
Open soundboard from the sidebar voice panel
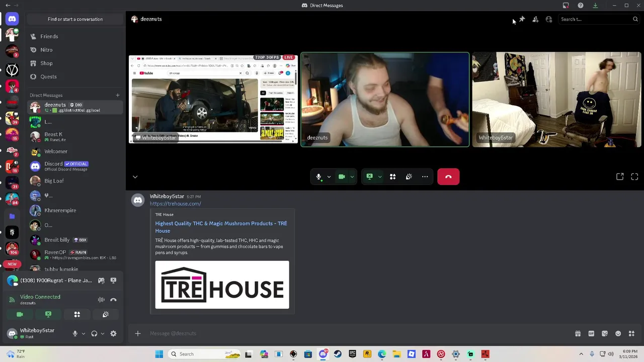pyautogui.click(x=106, y=314)
